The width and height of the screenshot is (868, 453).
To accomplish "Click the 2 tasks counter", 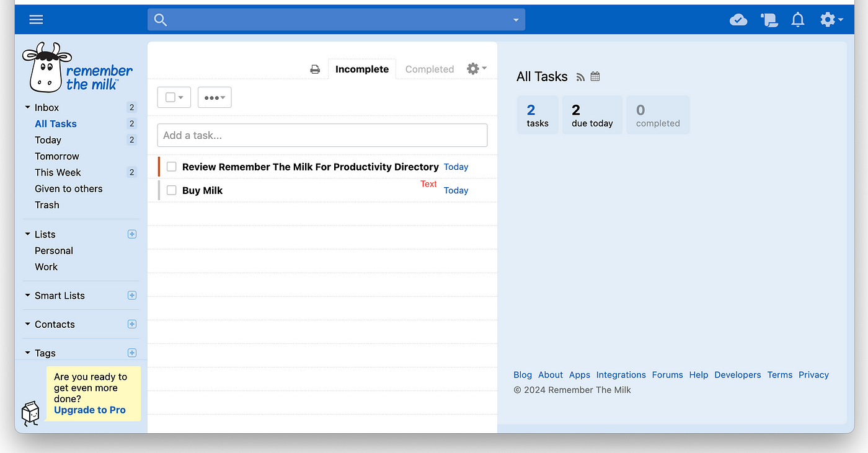I will (538, 115).
